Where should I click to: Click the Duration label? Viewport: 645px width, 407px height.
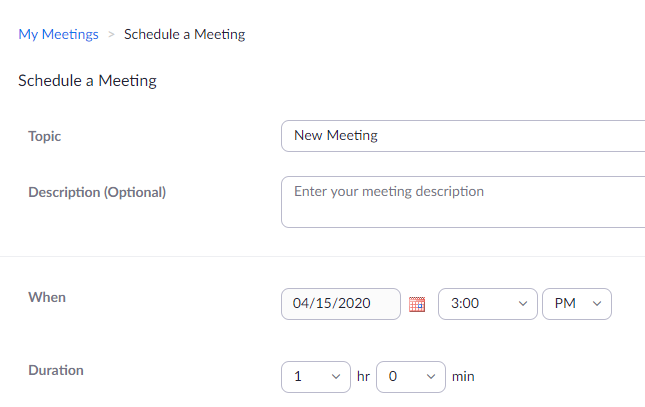tap(56, 370)
